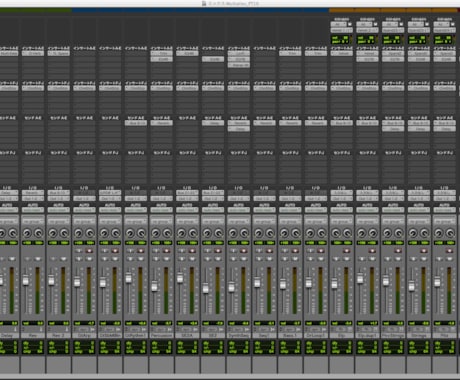
Task: Mute the SE2 track
Action: [x=218, y=259]
